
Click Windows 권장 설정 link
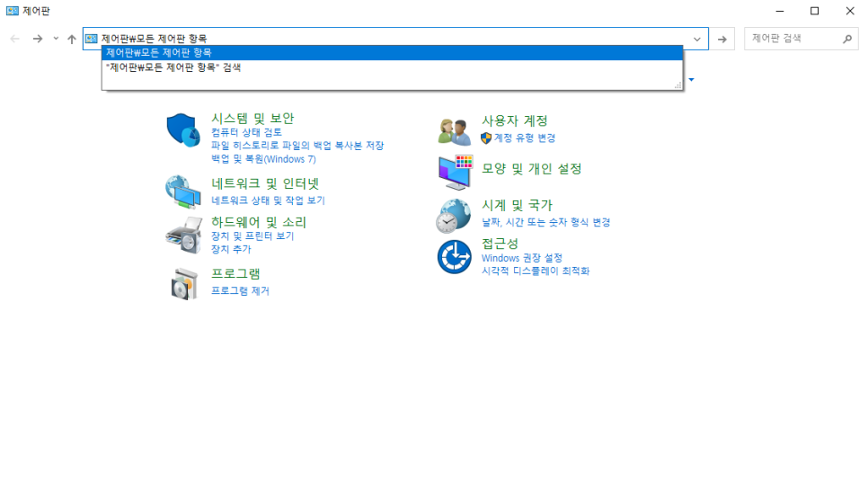point(521,258)
